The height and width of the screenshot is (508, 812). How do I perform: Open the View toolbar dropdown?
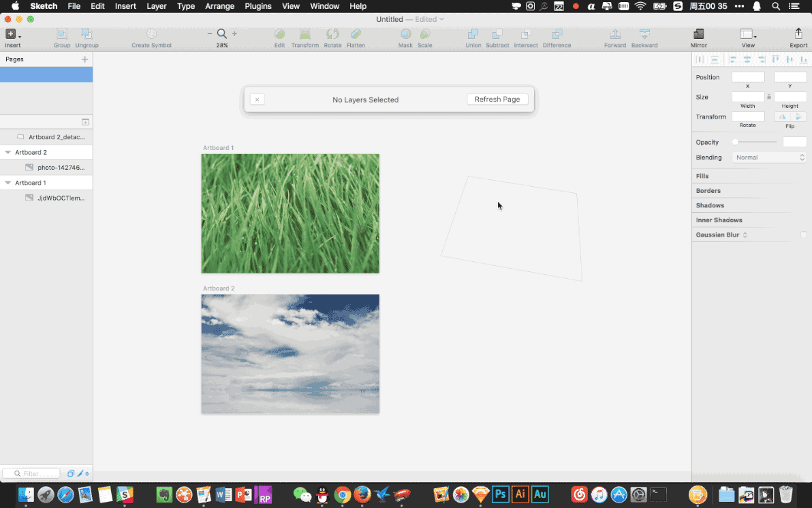[x=748, y=34]
